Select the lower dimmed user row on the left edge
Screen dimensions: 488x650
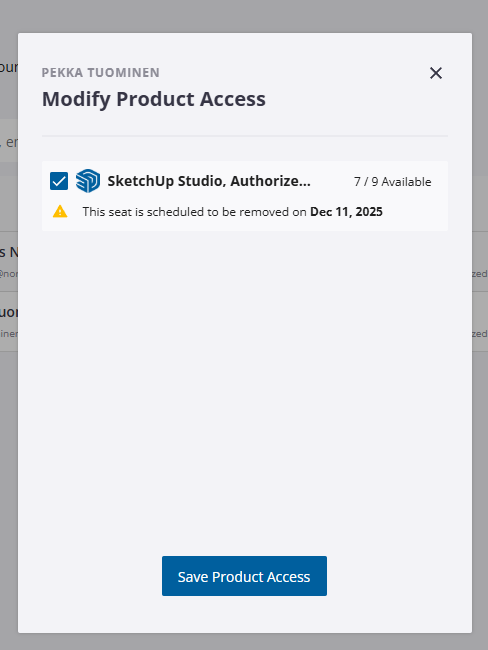9,322
